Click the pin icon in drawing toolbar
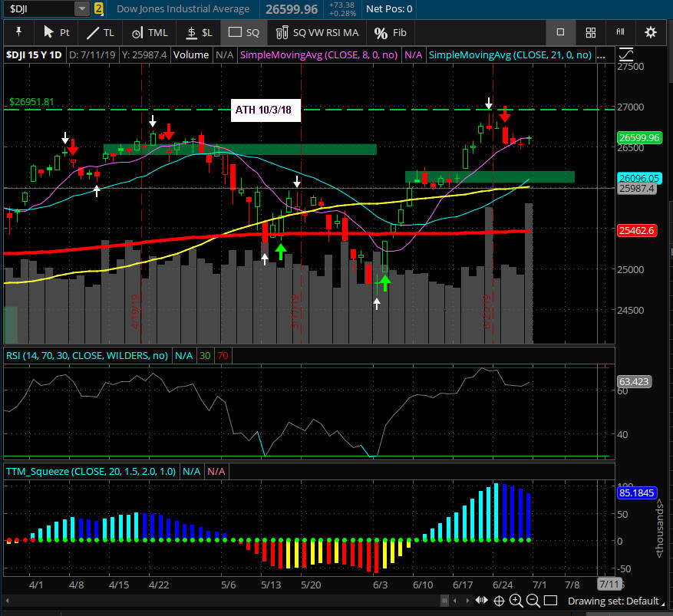 (x=18, y=32)
